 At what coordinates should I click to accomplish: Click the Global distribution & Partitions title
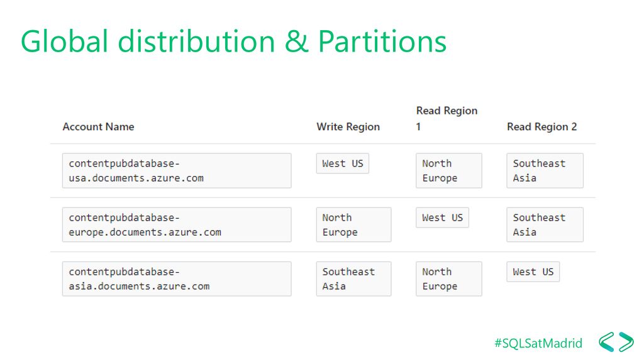pyautogui.click(x=234, y=41)
